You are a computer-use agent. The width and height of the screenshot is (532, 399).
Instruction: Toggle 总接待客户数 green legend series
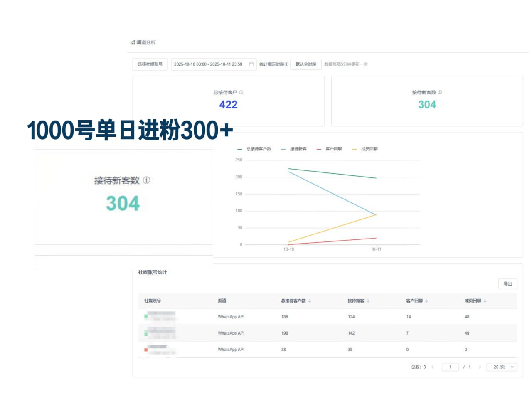coord(254,149)
